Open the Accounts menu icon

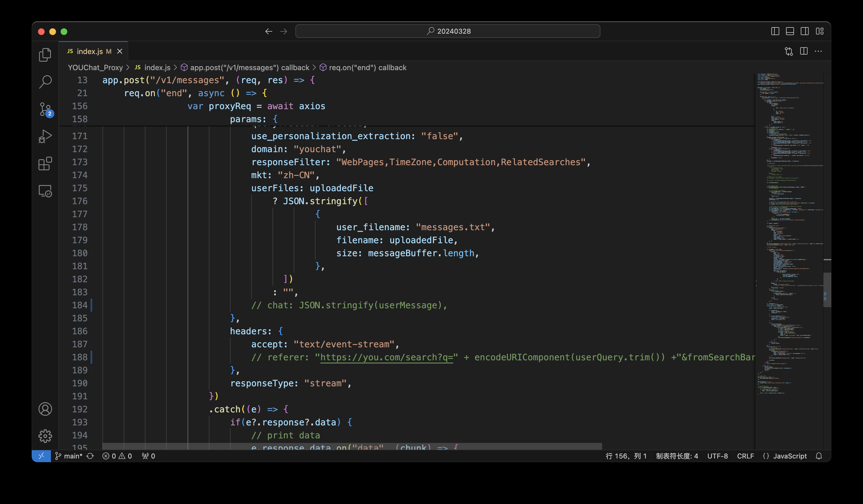(x=45, y=409)
